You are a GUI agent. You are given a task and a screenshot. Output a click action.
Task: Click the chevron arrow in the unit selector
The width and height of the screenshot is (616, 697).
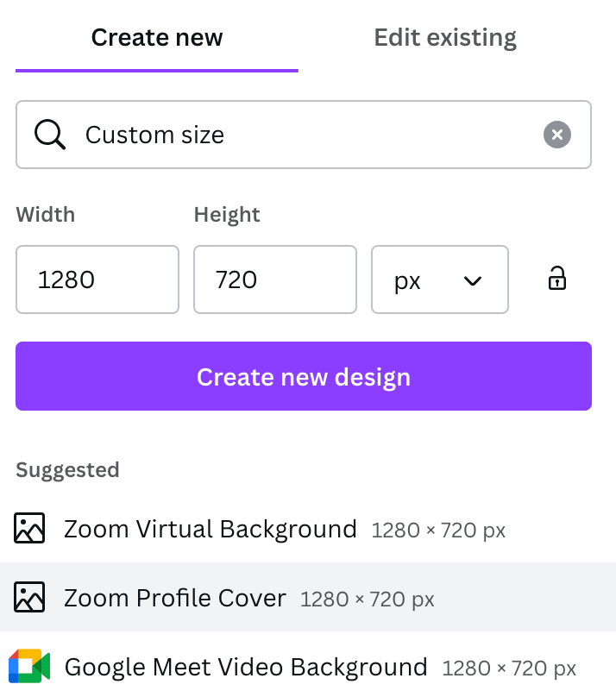(473, 280)
